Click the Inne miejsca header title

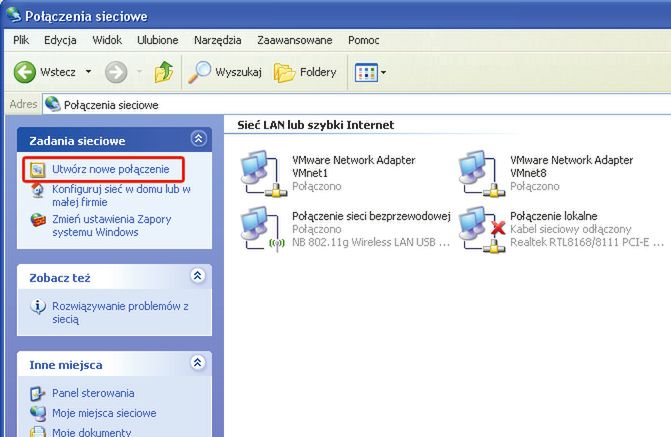click(x=66, y=365)
